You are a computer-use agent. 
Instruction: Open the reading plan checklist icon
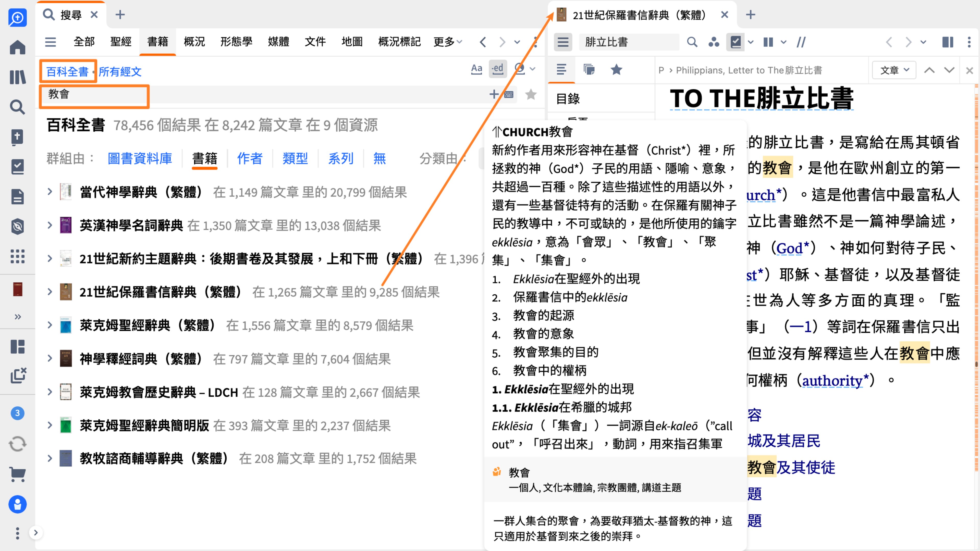(x=18, y=167)
